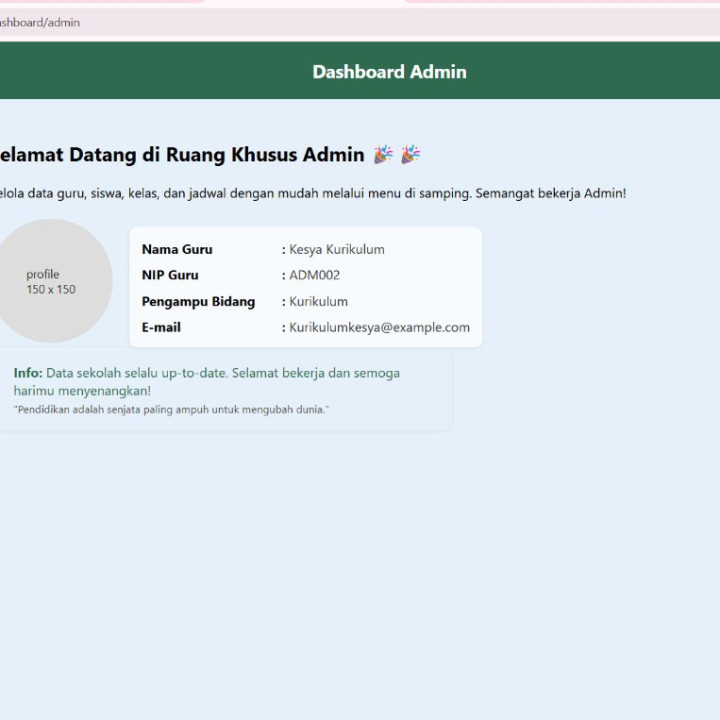This screenshot has height=720, width=720.
Task: Click the browser address bar URL
Action: point(40,22)
